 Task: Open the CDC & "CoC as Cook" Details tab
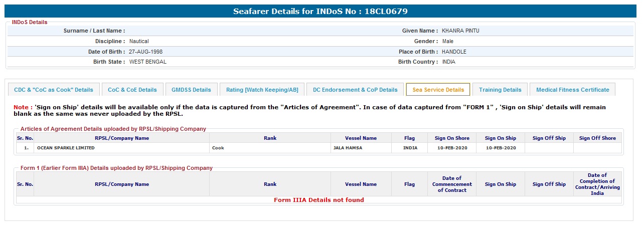(x=54, y=90)
